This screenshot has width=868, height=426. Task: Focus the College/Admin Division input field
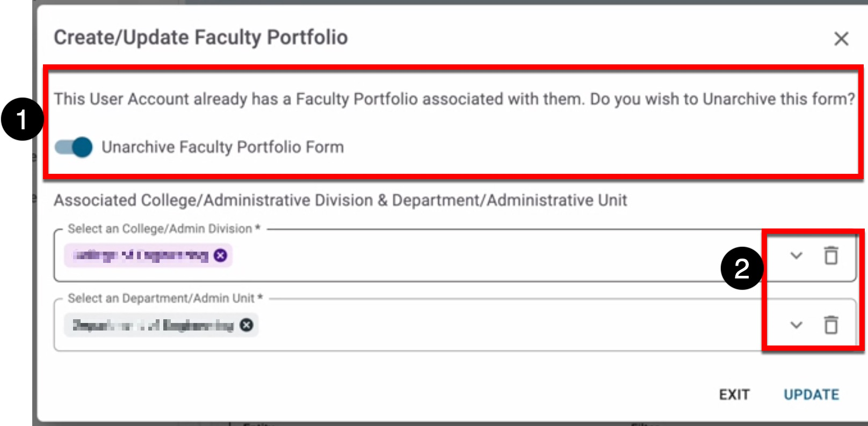coord(483,256)
